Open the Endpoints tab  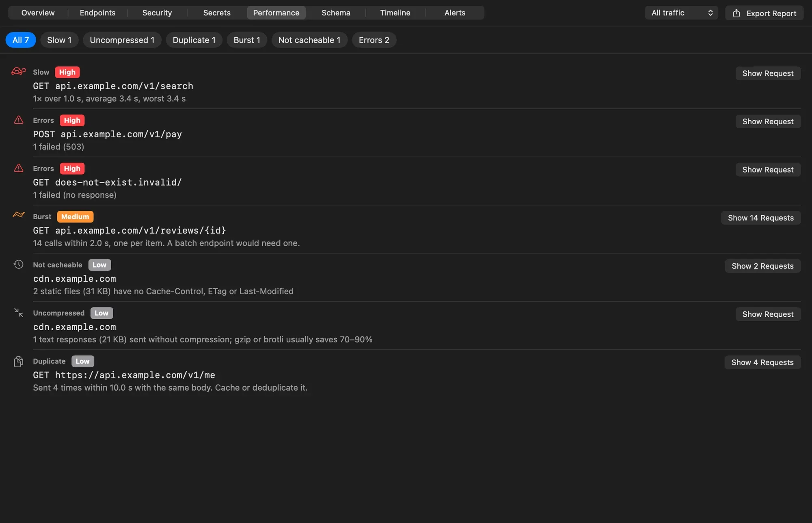pos(97,13)
